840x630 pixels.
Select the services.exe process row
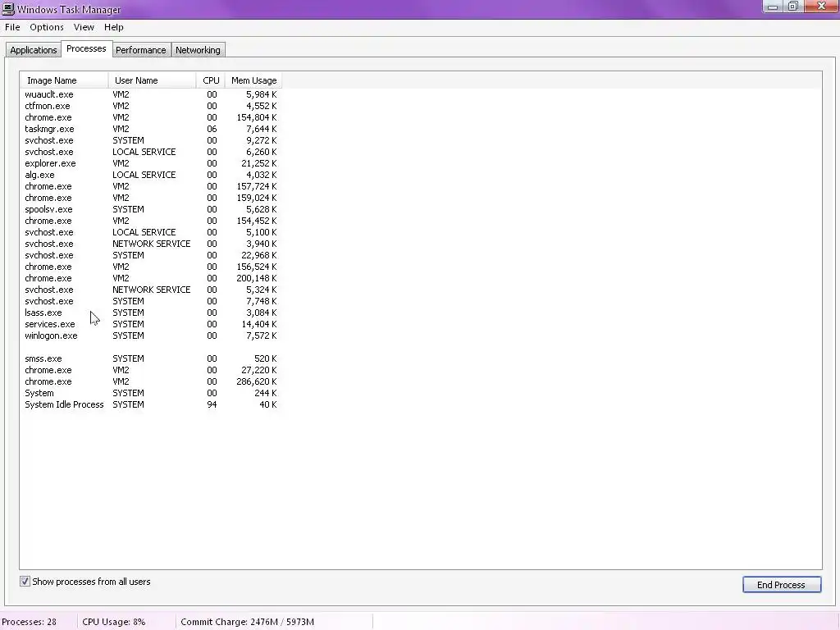point(151,324)
